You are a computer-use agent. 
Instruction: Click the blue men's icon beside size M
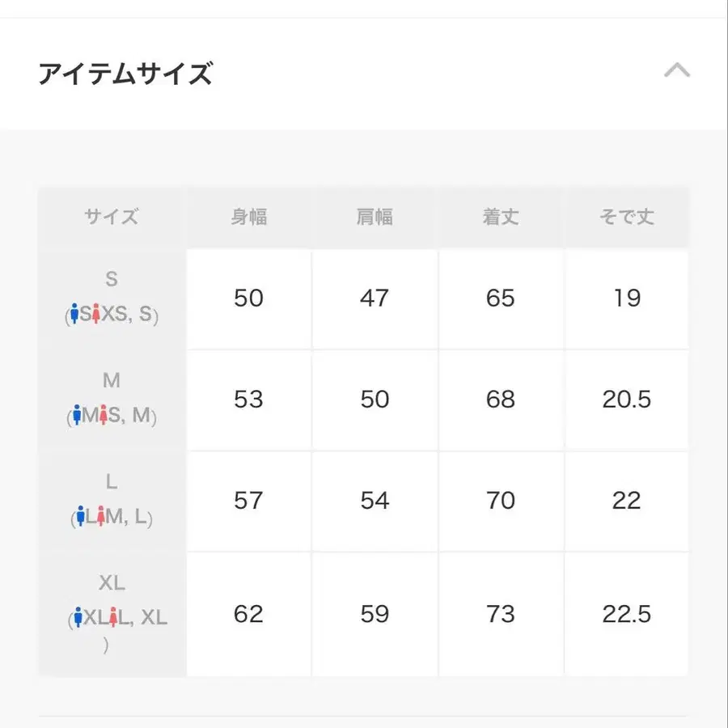point(77,415)
